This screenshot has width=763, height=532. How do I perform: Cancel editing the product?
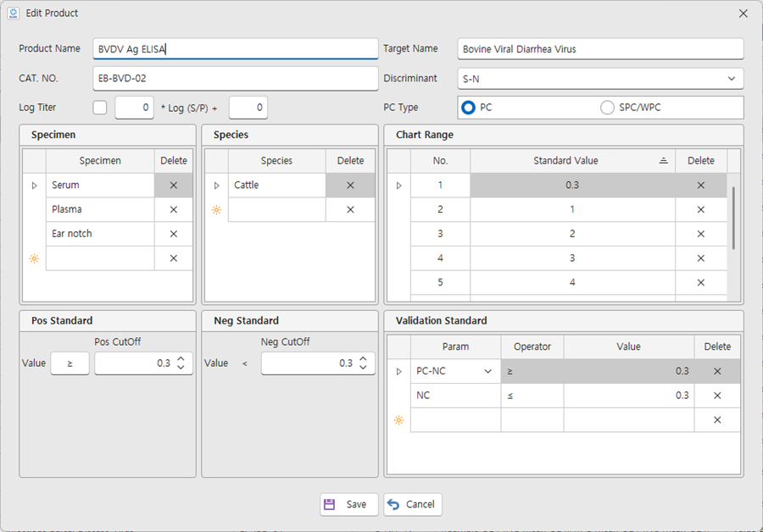[x=413, y=504]
